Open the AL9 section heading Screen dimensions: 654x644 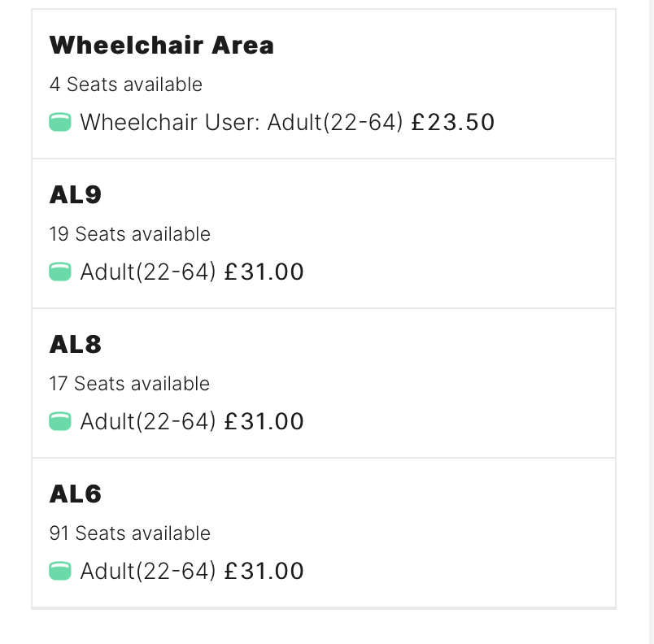[x=76, y=194]
